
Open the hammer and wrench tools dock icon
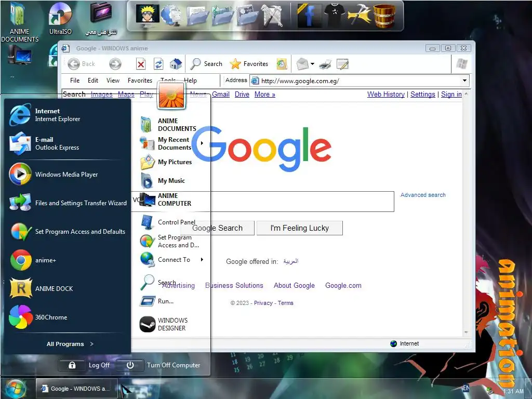click(x=360, y=16)
